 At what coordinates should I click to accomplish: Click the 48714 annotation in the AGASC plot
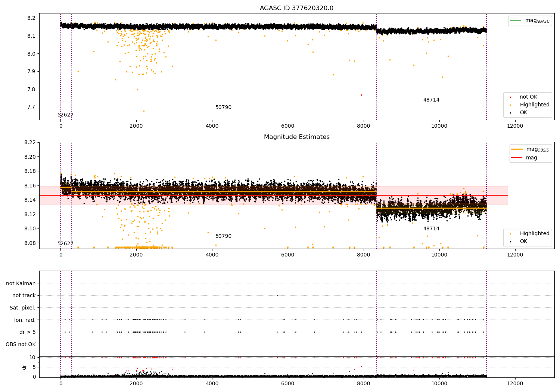431,100
